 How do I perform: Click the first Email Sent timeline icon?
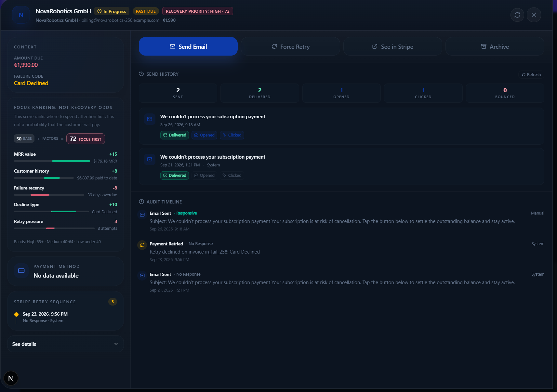click(x=142, y=215)
